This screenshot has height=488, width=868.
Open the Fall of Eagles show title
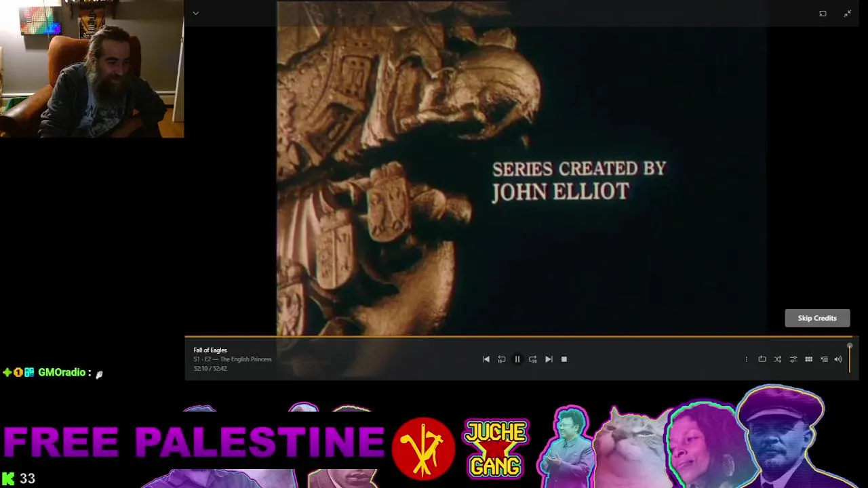tap(210, 350)
